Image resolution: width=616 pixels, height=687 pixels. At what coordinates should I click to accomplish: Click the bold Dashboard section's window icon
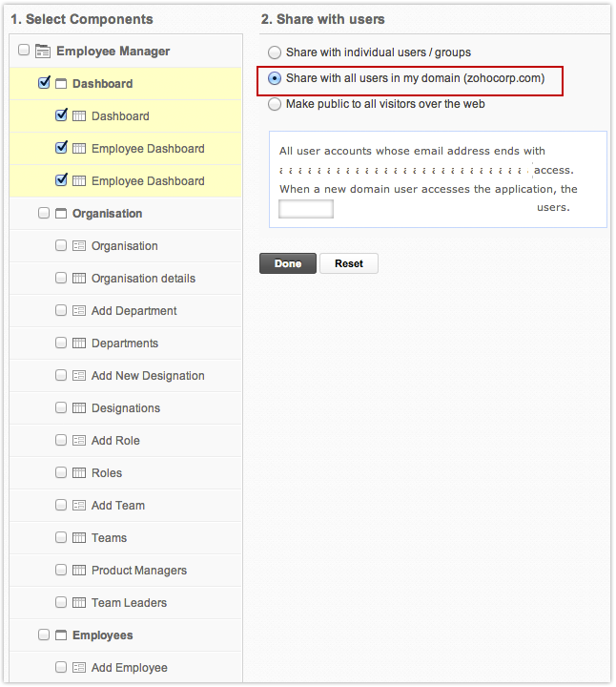pyautogui.click(x=61, y=84)
